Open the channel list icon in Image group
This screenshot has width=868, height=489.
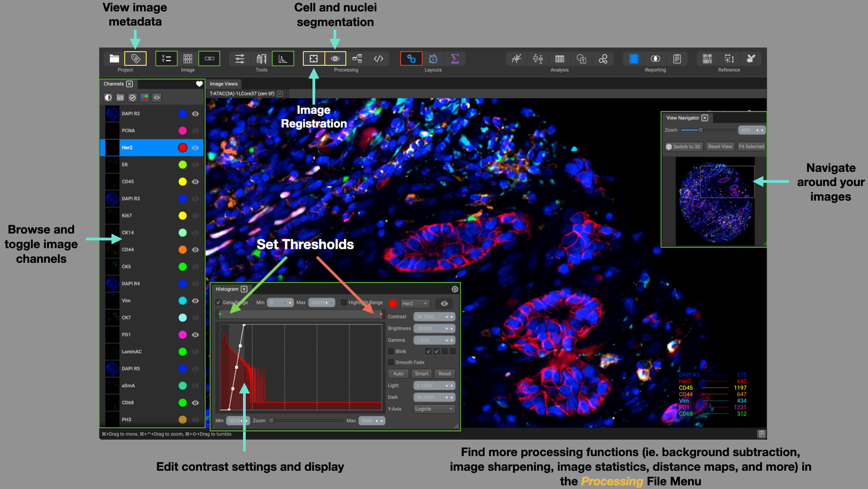point(166,58)
